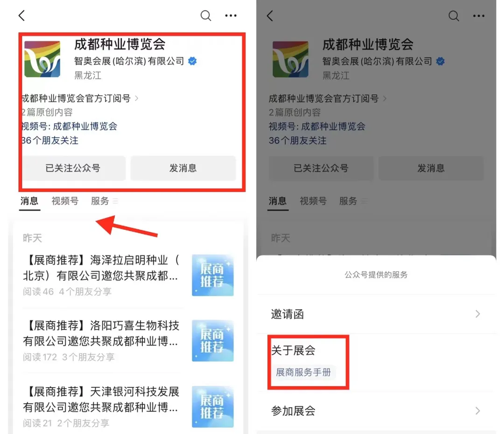The width and height of the screenshot is (504, 434).
Task: Tap the back arrow on left screen
Action: (x=21, y=15)
